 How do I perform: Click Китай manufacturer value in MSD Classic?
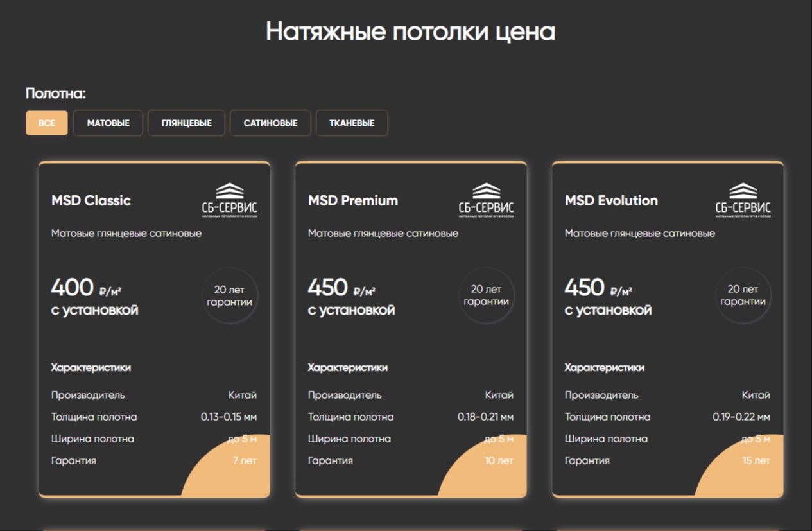tap(243, 395)
